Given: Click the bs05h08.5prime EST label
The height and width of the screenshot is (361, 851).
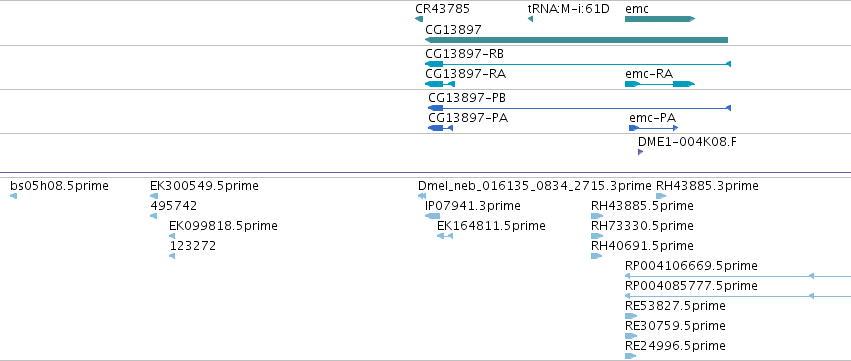Looking at the screenshot, I should 60,186.
